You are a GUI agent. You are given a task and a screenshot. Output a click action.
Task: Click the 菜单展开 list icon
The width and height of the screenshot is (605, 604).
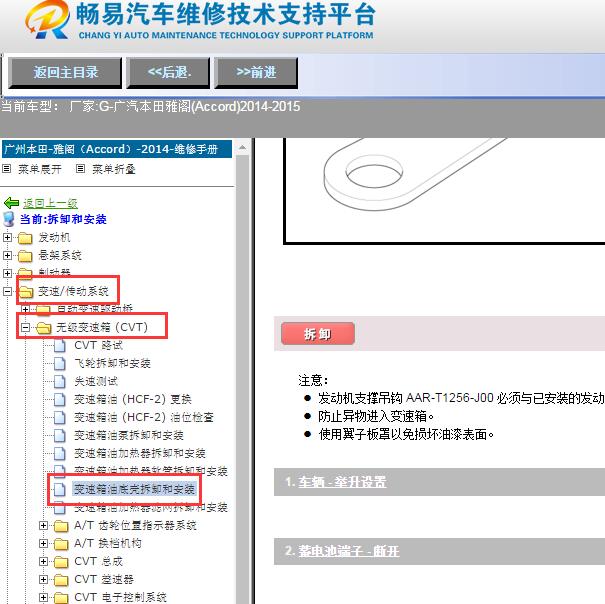tap(7, 169)
